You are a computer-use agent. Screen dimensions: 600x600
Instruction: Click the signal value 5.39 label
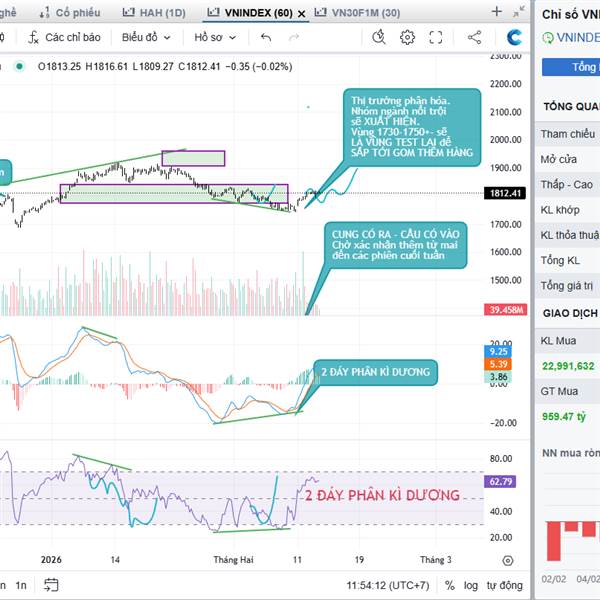point(498,364)
